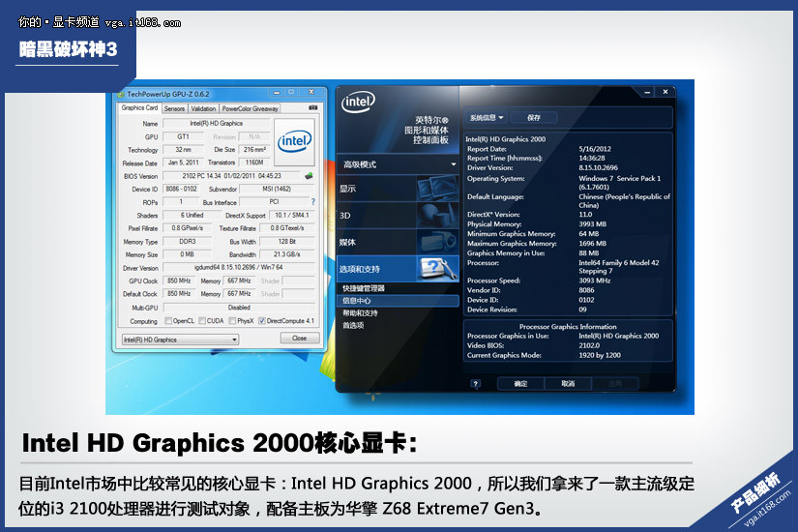This screenshot has height=532, width=798.
Task: Click the 选项和支持 wrench help icon
Action: pyautogui.click(x=437, y=269)
